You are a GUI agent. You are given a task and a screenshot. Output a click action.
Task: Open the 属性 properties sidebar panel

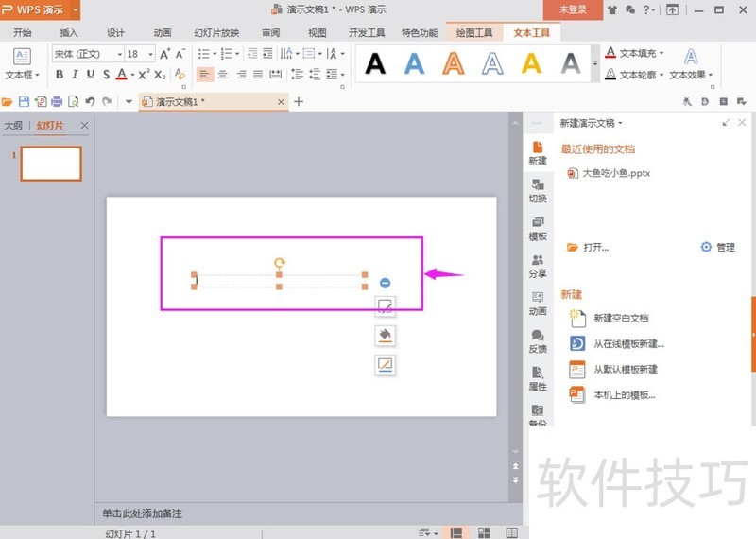tap(537, 378)
